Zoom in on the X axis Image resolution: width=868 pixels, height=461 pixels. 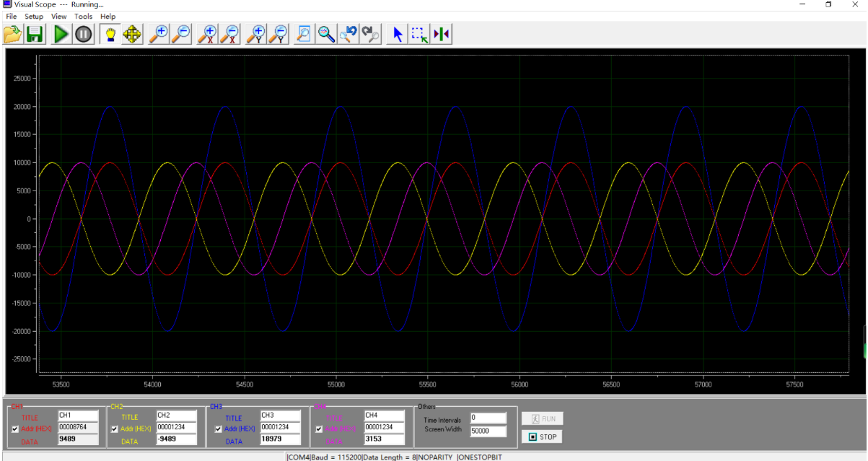click(x=208, y=34)
